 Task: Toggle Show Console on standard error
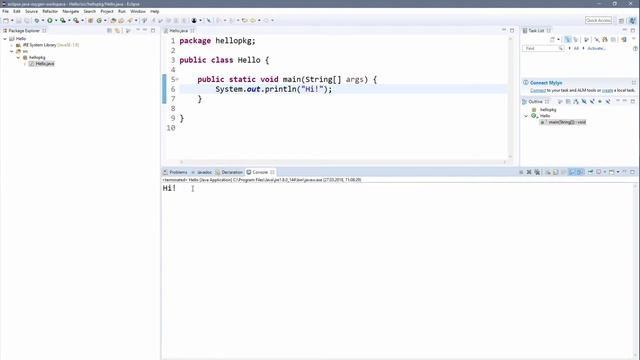[580, 172]
